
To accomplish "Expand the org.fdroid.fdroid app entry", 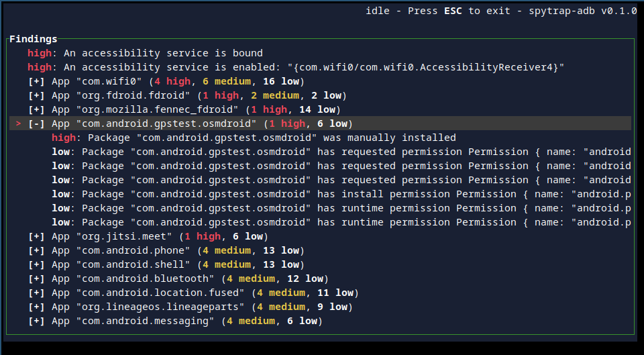I will click(x=36, y=96).
